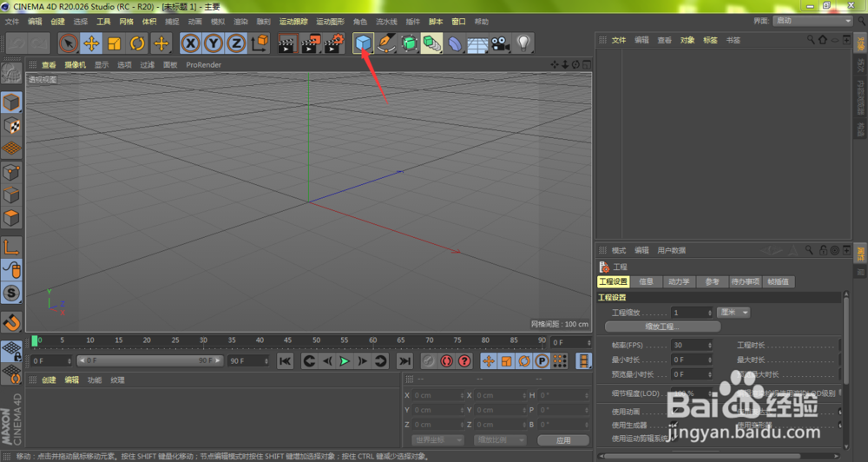Toggle parameter P keyframe recording
The width and height of the screenshot is (868, 462).
coord(542,361)
